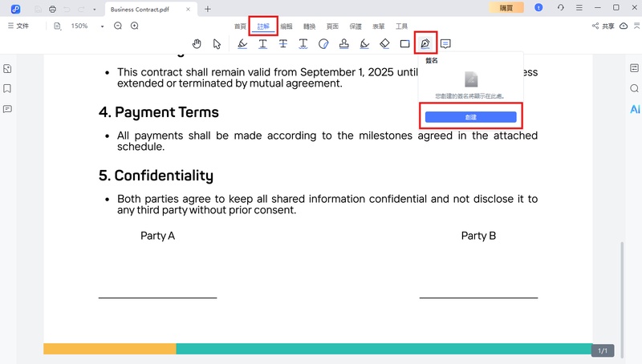The width and height of the screenshot is (642, 364).
Task: Click the Signature pen tool
Action: tap(425, 43)
